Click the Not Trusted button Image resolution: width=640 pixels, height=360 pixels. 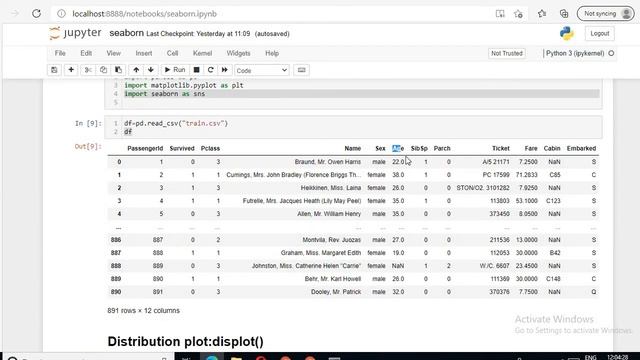(507, 53)
